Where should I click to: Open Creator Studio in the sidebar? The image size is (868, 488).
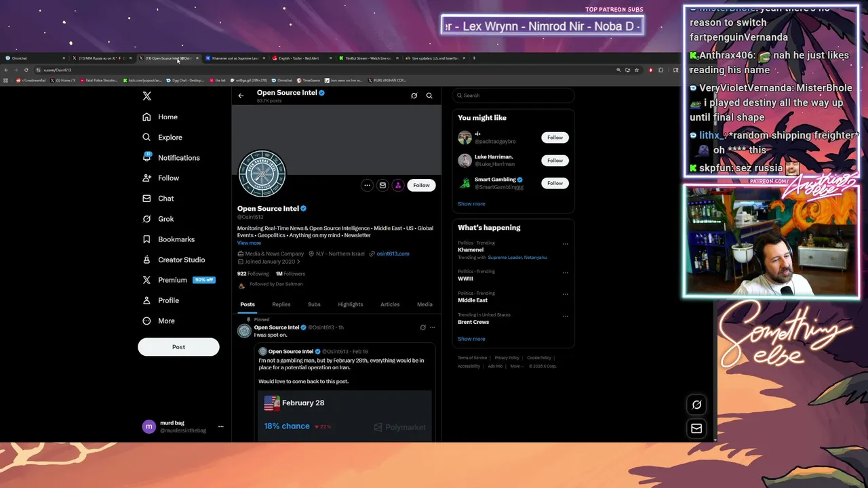point(173,260)
